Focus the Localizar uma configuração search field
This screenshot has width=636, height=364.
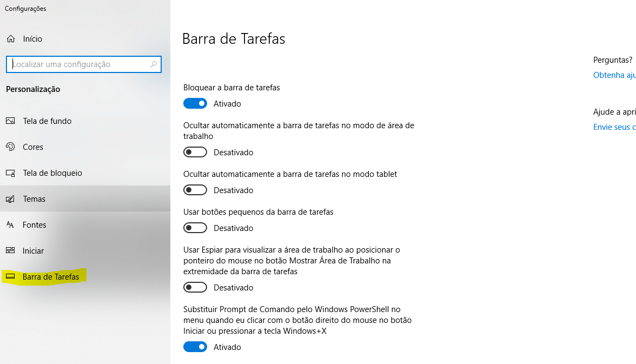coord(83,64)
